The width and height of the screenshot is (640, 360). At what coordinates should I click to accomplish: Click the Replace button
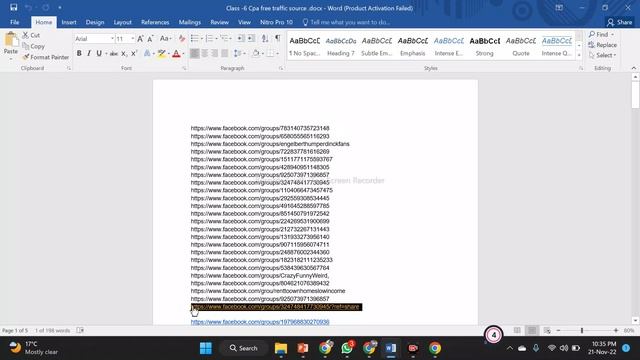603,45
